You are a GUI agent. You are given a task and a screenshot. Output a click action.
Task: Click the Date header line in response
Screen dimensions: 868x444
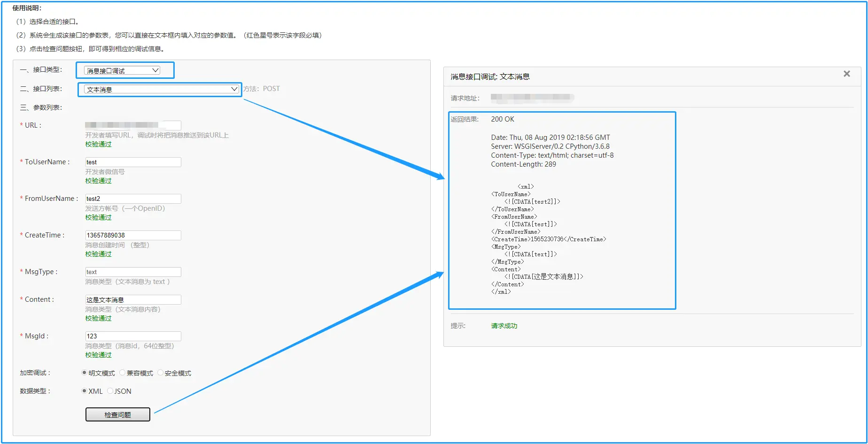tap(550, 138)
